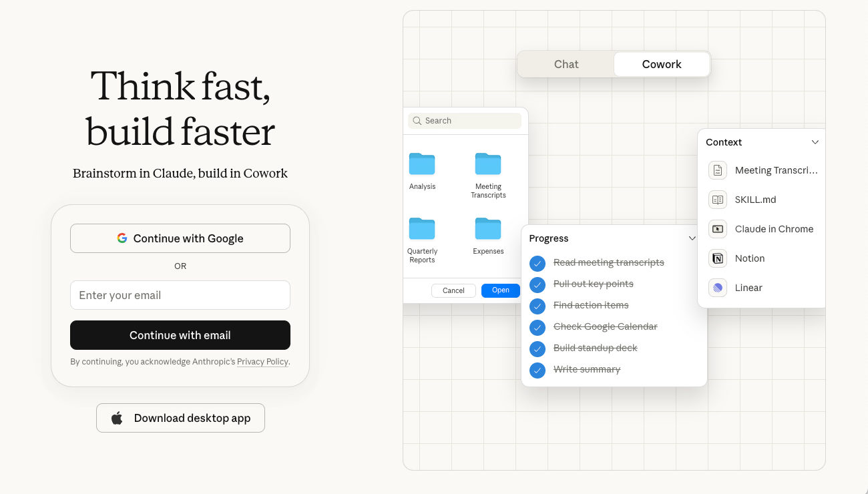Open the Analysis folder icon
The height and width of the screenshot is (494, 868).
pos(422,164)
